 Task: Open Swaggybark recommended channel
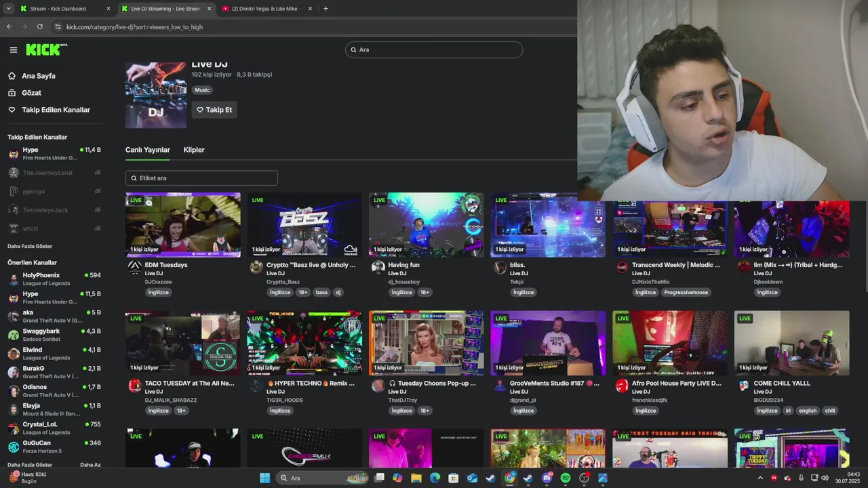pos(54,335)
